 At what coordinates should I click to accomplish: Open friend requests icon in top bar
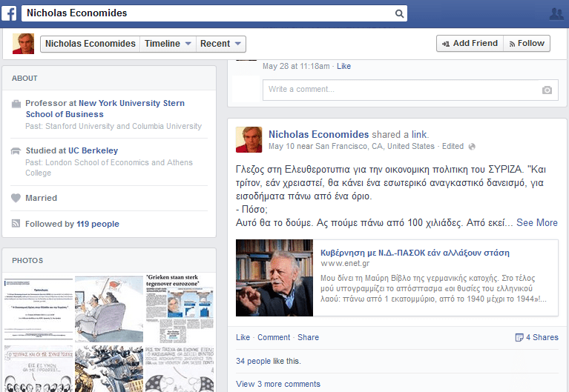point(556,13)
